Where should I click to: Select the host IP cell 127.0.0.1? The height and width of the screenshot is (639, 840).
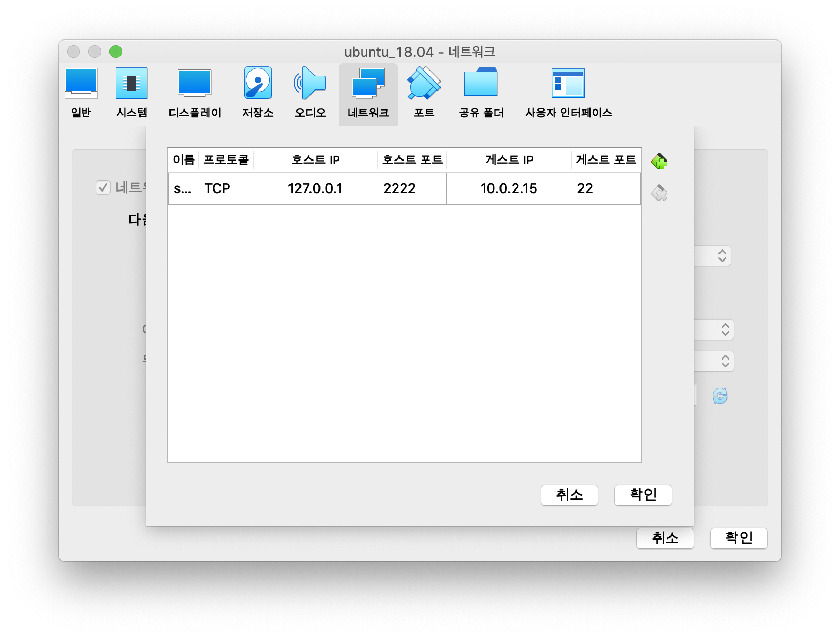(x=315, y=188)
